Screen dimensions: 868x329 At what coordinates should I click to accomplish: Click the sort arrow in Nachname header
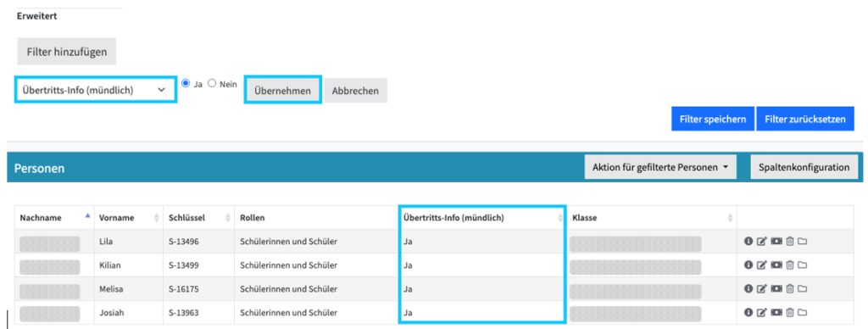(87, 216)
